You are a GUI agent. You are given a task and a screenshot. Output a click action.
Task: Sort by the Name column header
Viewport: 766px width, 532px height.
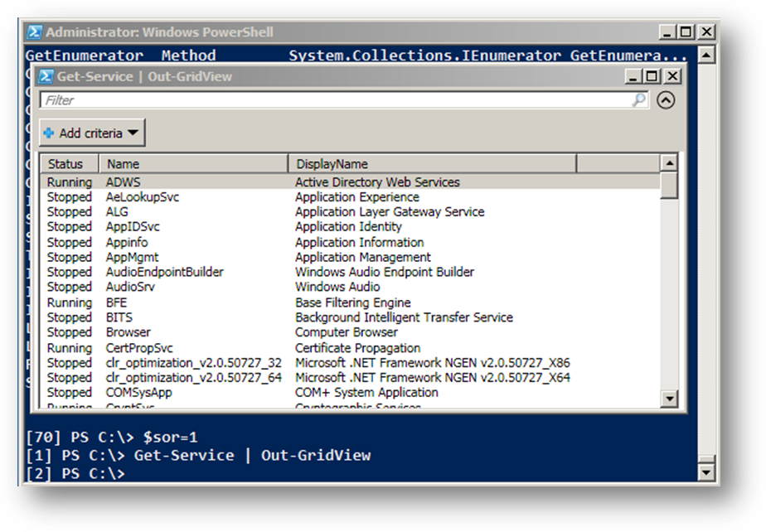coord(193,164)
